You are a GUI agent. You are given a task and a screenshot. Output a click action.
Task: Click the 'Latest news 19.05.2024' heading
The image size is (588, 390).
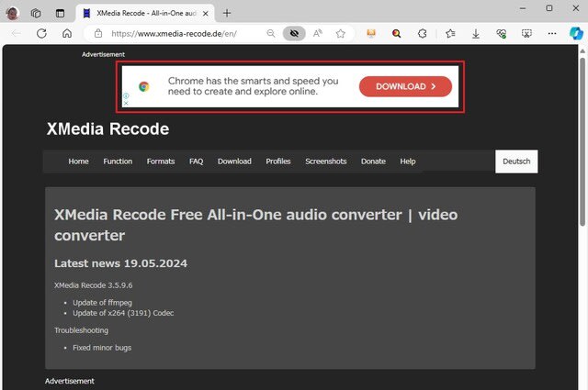click(120, 263)
